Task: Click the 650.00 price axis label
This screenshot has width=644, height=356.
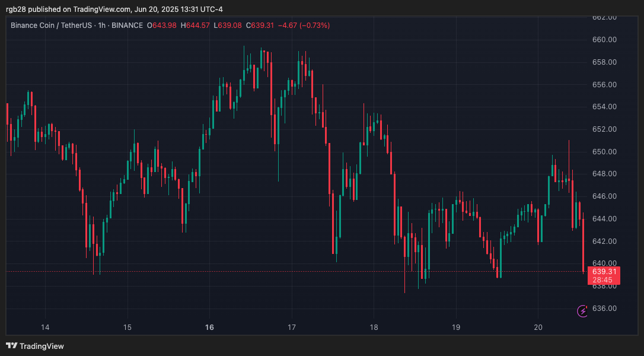Action: (605, 151)
